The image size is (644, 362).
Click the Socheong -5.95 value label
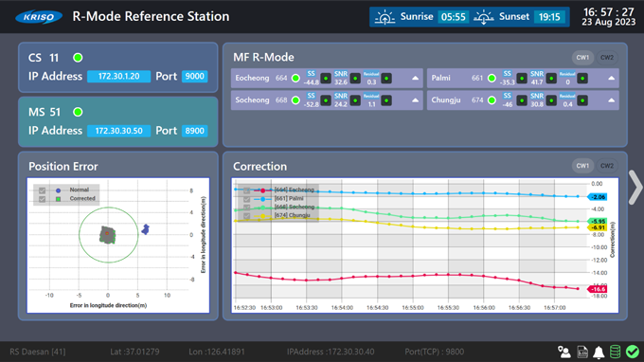(598, 222)
